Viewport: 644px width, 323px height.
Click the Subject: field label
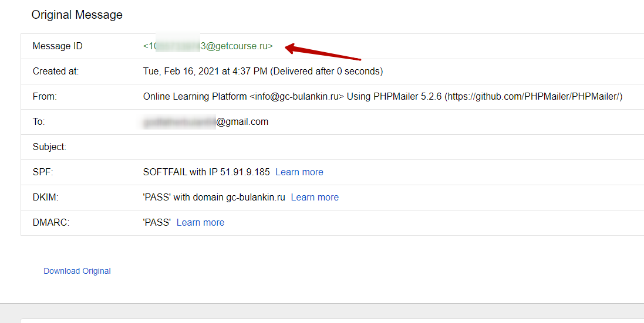point(49,147)
